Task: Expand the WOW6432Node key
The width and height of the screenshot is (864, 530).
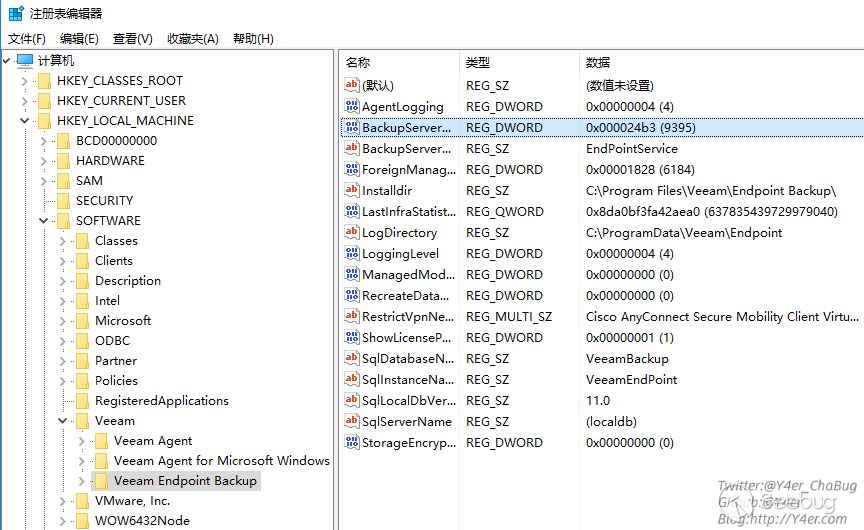Action: tap(62, 521)
